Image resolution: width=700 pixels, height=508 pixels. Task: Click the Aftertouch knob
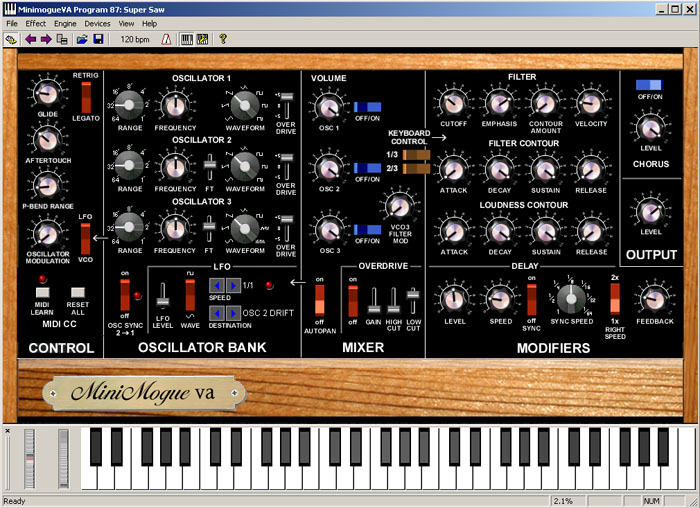point(48,139)
